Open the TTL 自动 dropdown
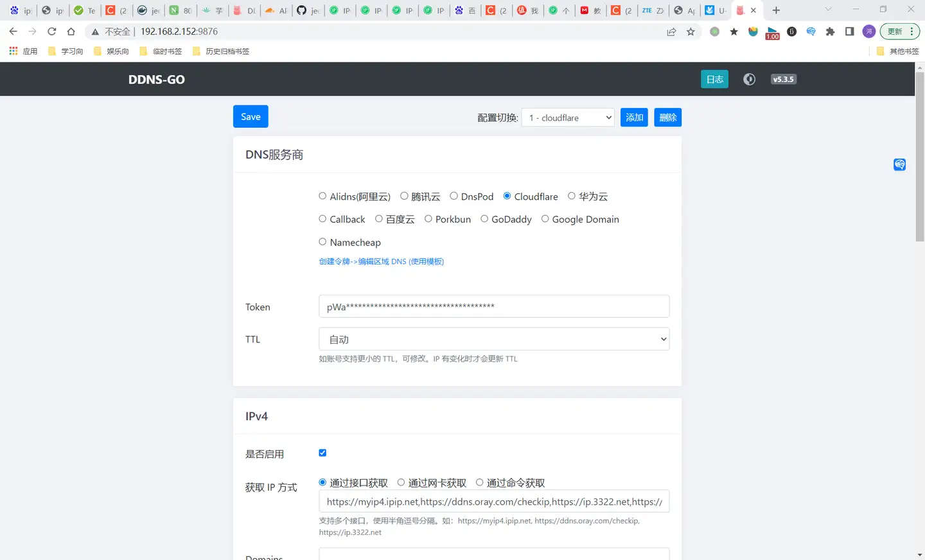 pyautogui.click(x=494, y=339)
